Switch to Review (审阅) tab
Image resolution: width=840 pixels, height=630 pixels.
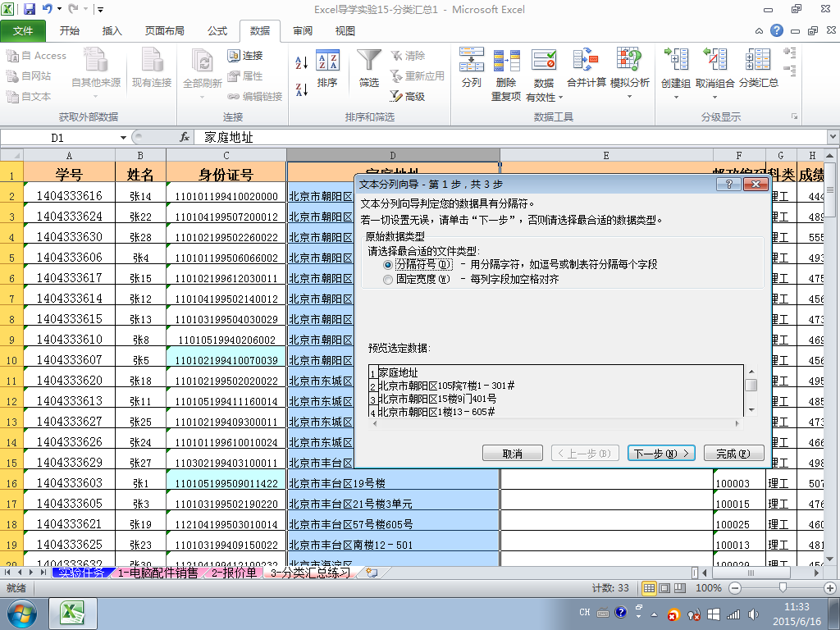click(x=303, y=31)
